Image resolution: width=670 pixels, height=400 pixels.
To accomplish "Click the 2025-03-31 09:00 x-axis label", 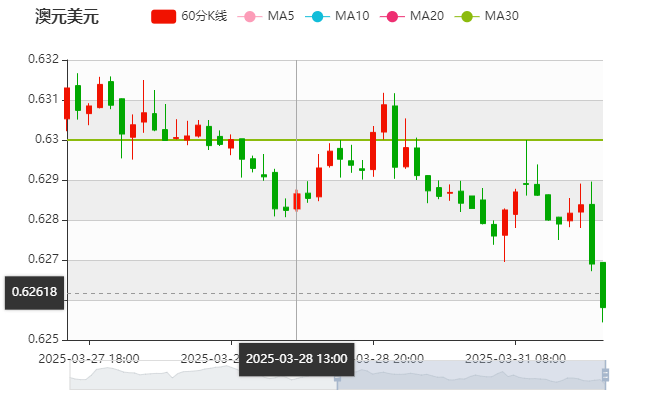I will tap(516, 357).
